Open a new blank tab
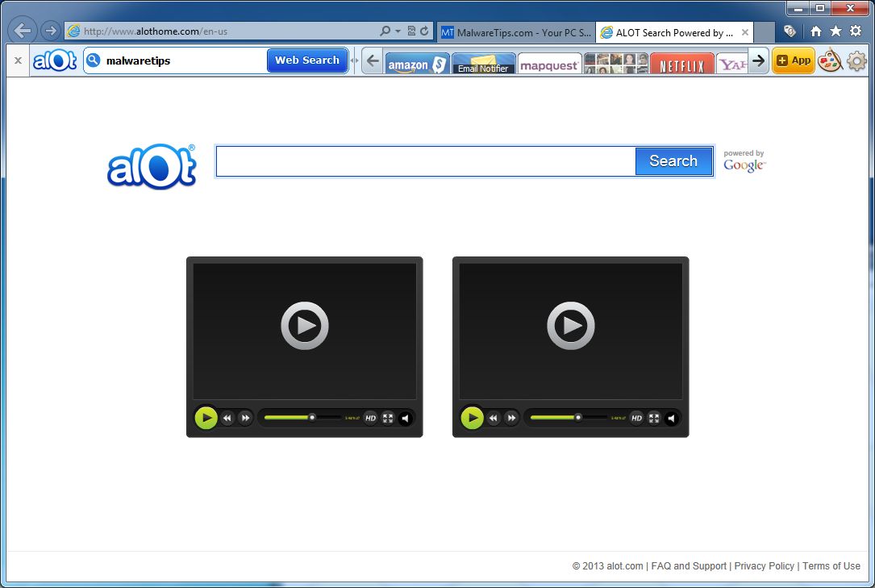The image size is (875, 588). [x=765, y=32]
